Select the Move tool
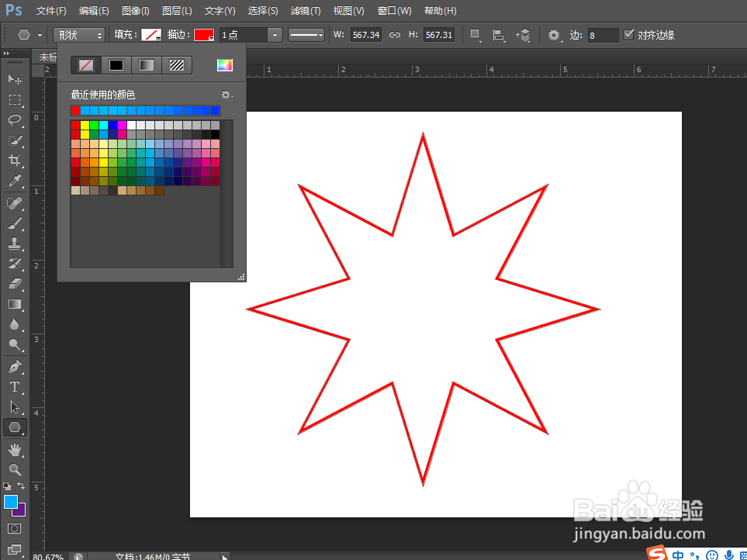This screenshot has height=560, width=747. click(15, 79)
